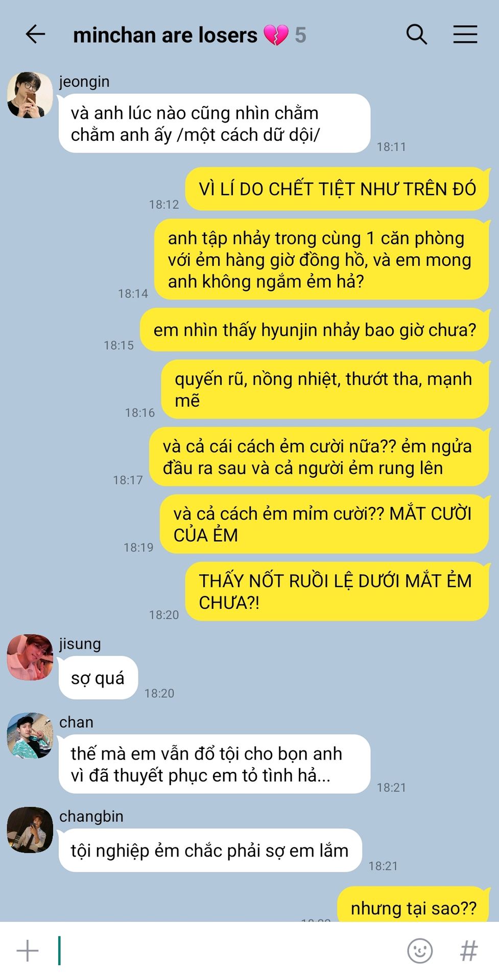Tap the jeongin sender name label
This screenshot has height=980, width=499.
pyautogui.click(x=84, y=82)
